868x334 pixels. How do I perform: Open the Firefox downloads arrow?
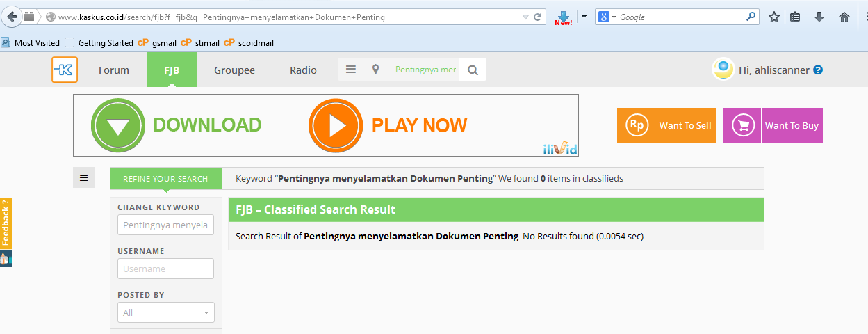coord(819,17)
